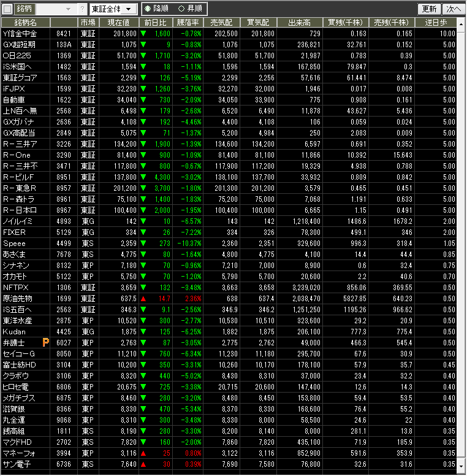Select the 降順 descending radio button
The image size is (467, 476).
(148, 9)
